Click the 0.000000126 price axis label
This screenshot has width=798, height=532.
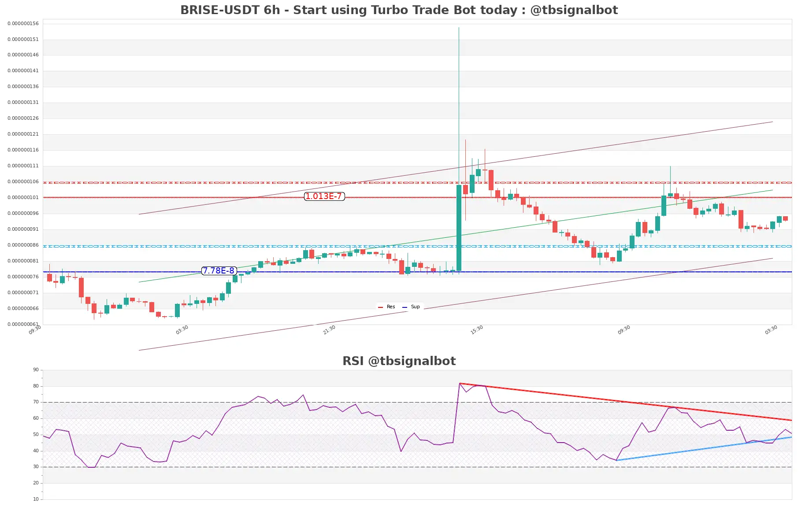click(23, 118)
